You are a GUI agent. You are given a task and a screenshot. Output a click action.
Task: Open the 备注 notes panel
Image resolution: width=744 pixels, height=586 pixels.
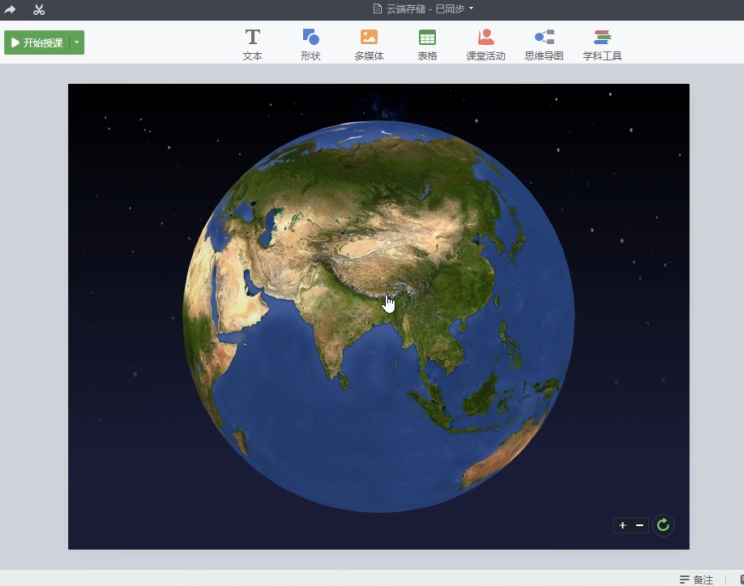tap(696, 579)
